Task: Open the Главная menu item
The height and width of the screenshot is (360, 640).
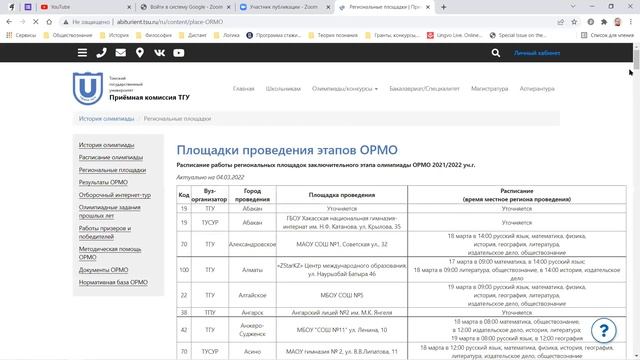Action: [244, 89]
